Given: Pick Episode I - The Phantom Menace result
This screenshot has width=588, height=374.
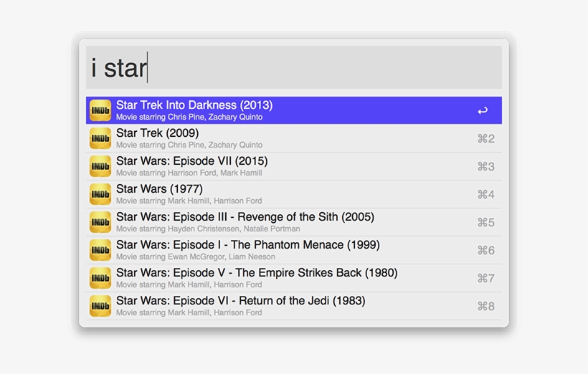Looking at the screenshot, I should click(x=248, y=245).
